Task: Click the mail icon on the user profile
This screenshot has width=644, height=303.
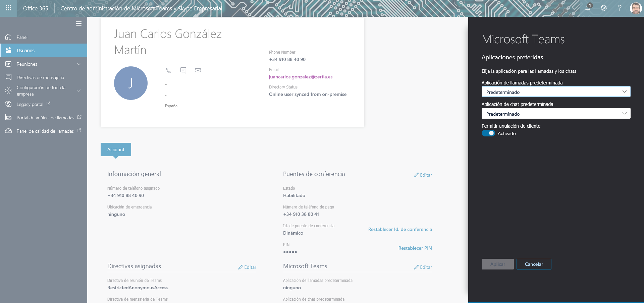Action: 198,70
